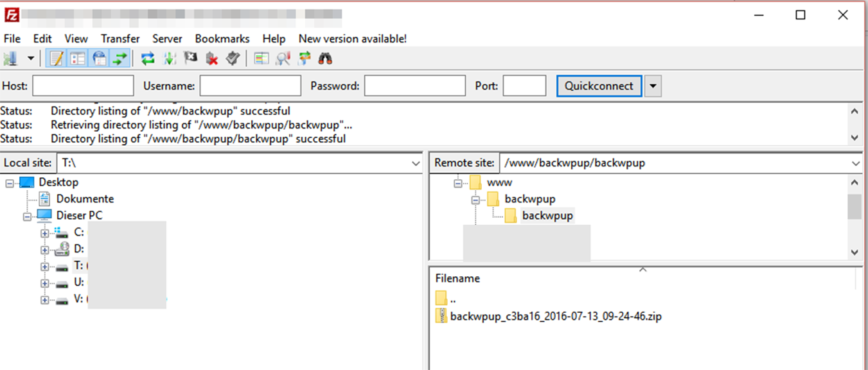Expand the C: drive tree node

coord(44,233)
